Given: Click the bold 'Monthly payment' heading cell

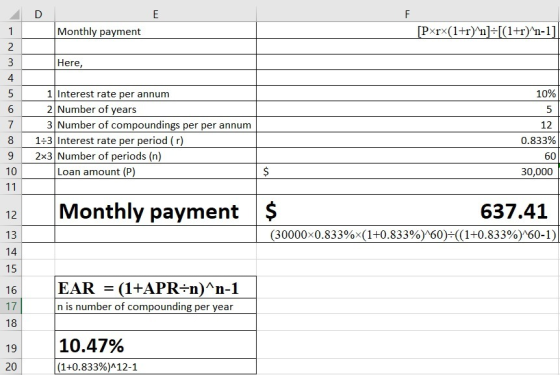Looking at the screenshot, I should click(155, 211).
